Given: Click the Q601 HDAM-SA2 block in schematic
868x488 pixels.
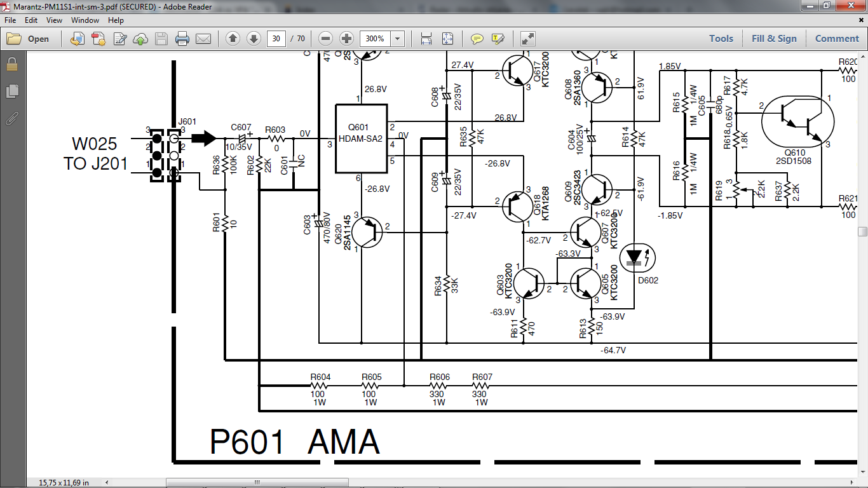Looking at the screenshot, I should pos(362,139).
